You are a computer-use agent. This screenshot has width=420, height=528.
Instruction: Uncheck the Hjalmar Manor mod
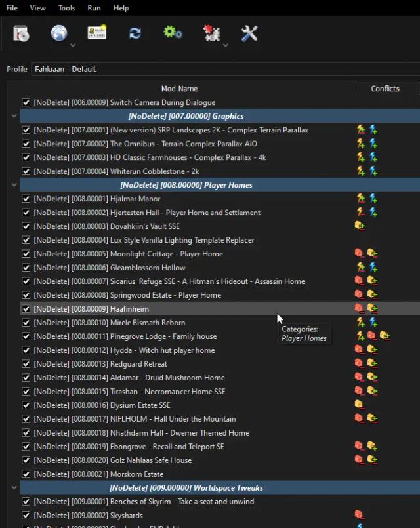click(26, 199)
